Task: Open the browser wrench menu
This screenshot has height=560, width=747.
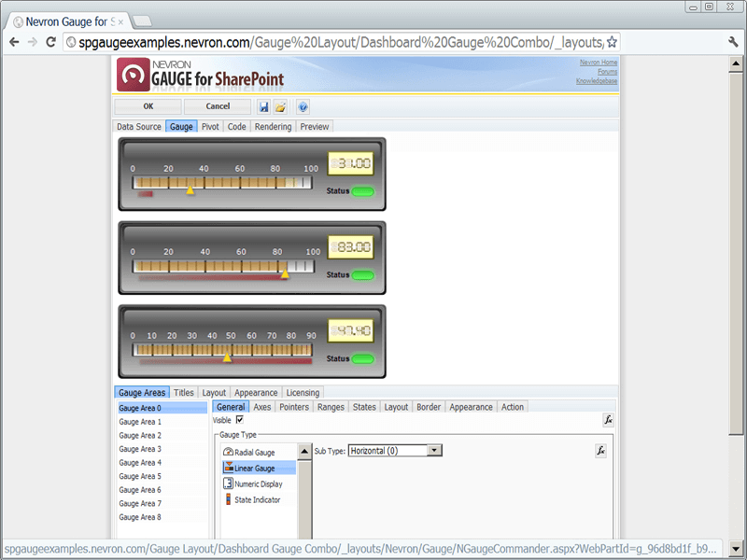Action: 733,42
